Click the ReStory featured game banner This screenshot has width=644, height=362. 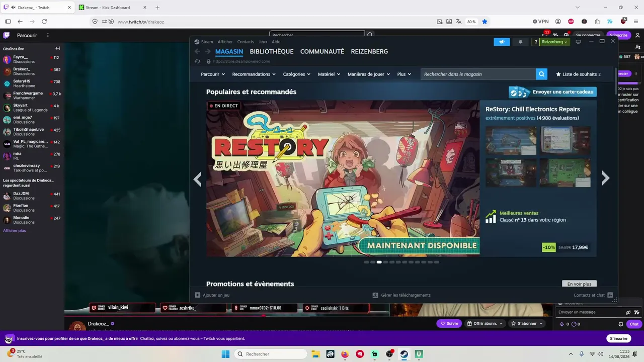pos(343,178)
